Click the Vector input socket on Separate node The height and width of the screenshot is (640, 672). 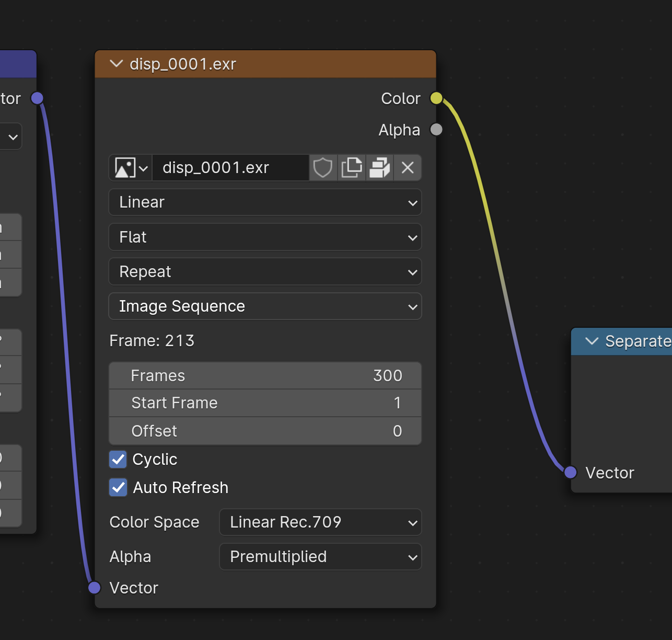[x=571, y=473]
